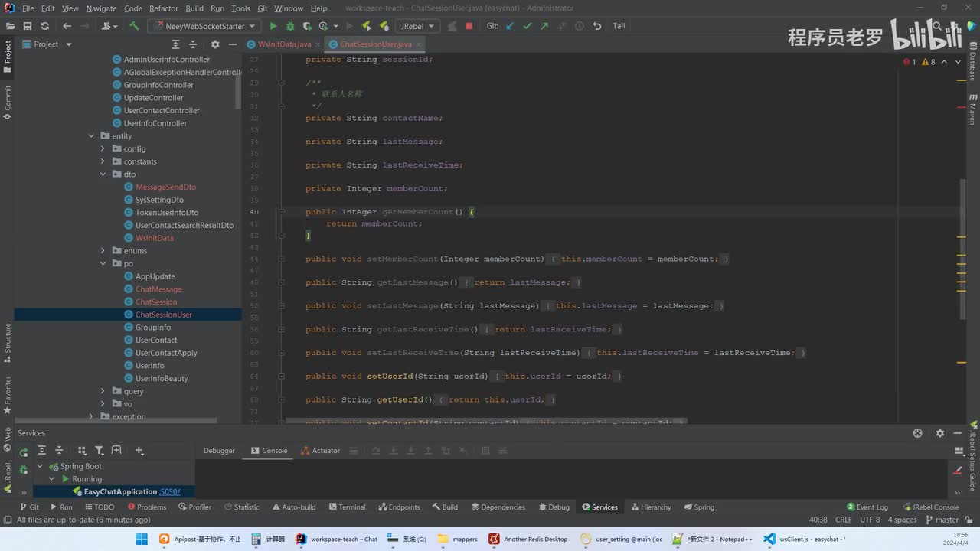The height and width of the screenshot is (551, 980).
Task: Collapse the Spring Boot services node
Action: [41, 466]
